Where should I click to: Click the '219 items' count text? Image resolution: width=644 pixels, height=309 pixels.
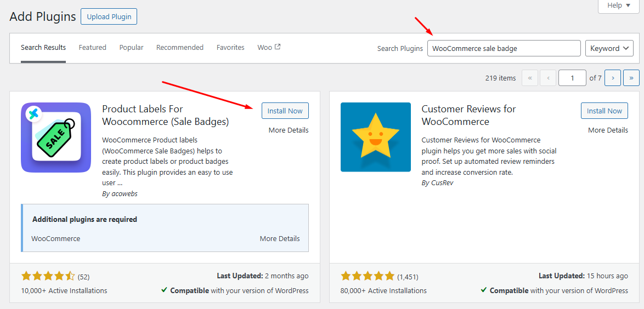500,78
